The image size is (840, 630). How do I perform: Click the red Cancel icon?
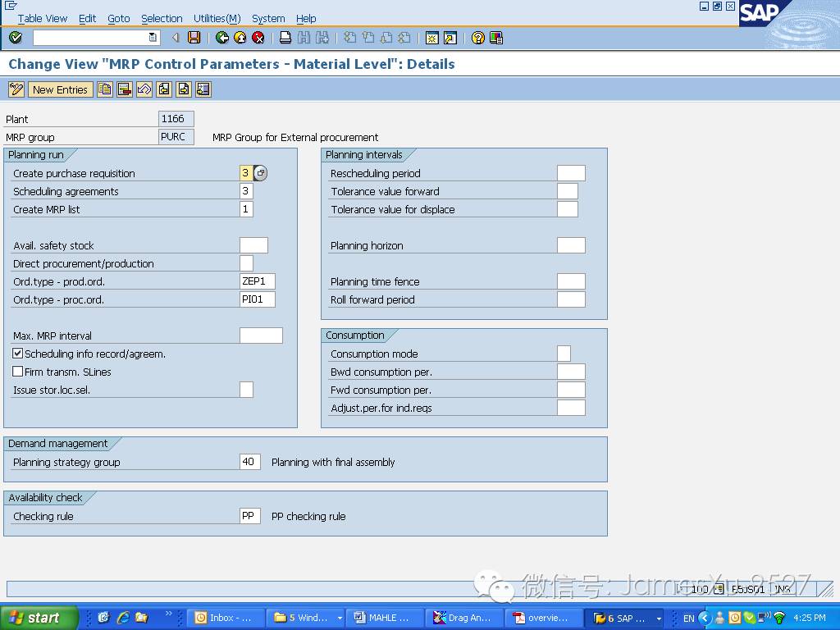pyautogui.click(x=258, y=38)
